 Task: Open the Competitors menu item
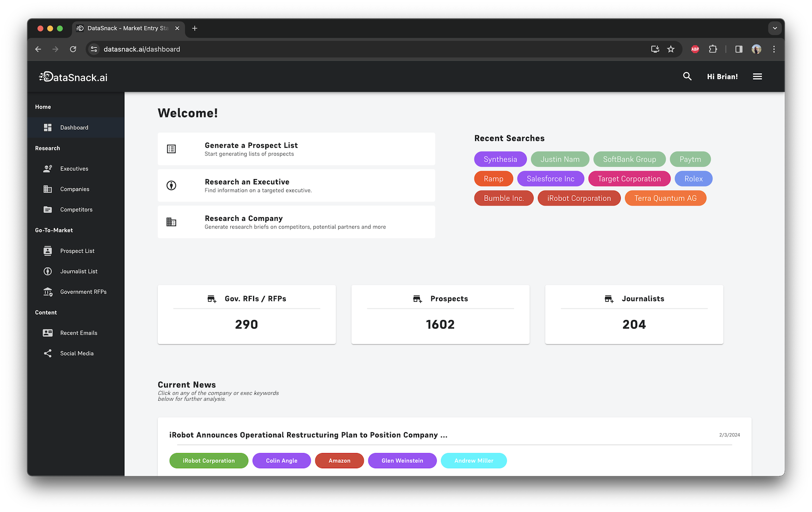point(76,210)
